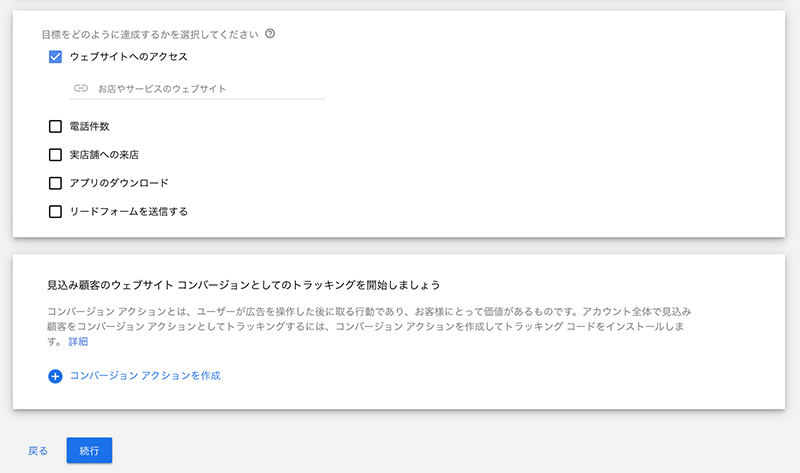This screenshot has width=800, height=473.
Task: Click the リードフォームを送信する label text
Action: tap(129, 211)
